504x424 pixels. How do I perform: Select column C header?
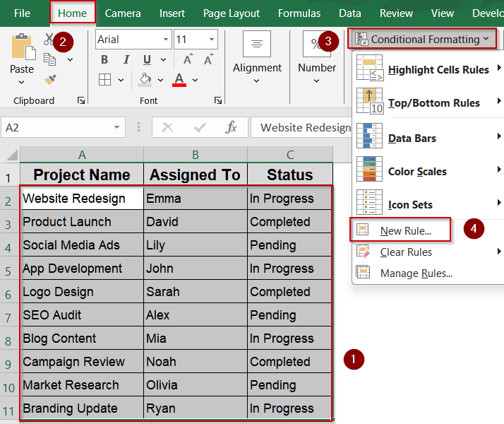pos(290,155)
